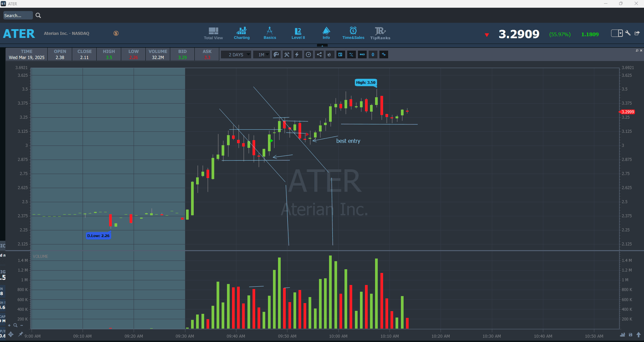The image size is (644, 342).
Task: Close the chart panel with the small X
Action: coord(641,50)
